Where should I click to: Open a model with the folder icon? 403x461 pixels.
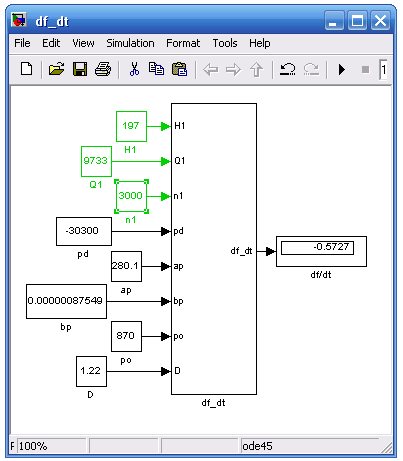[56, 69]
